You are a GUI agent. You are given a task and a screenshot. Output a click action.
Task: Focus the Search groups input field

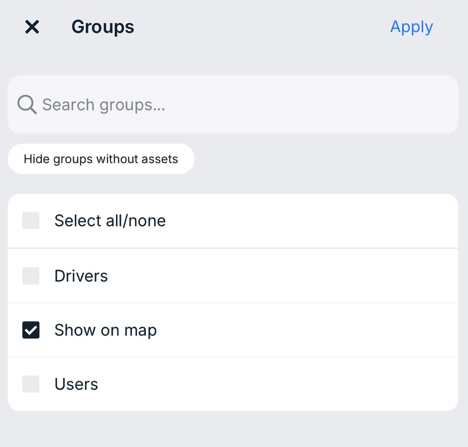pos(233,105)
